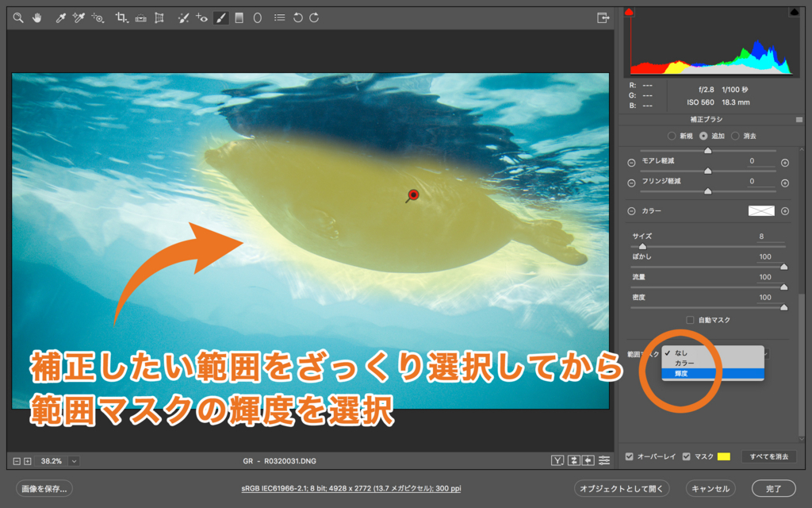Click plus button beside カラー
The image size is (812, 508).
pyautogui.click(x=785, y=211)
